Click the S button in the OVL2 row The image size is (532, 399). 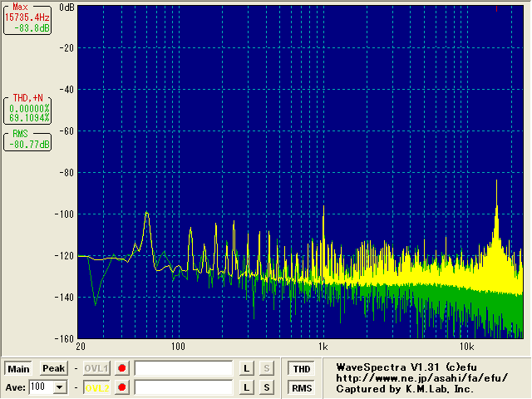pyautogui.click(x=267, y=387)
